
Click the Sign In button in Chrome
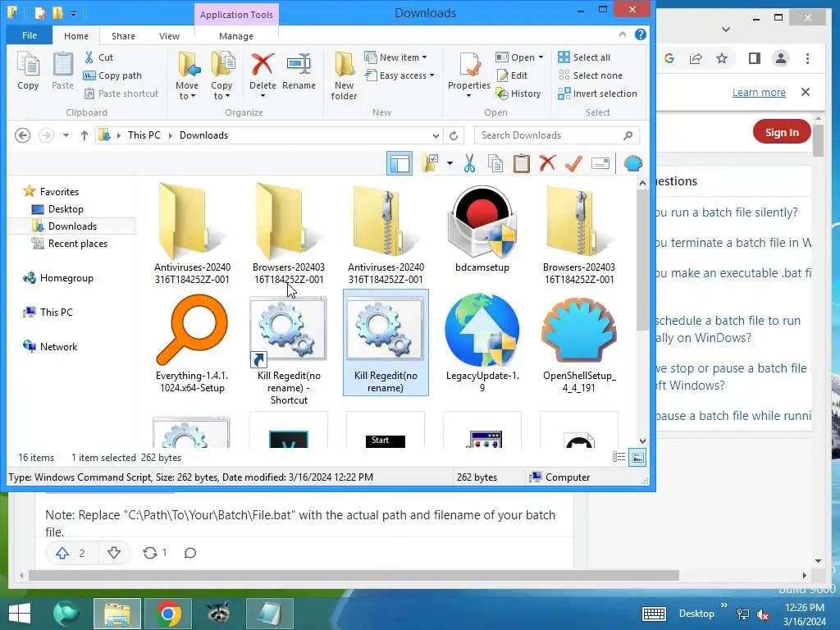point(782,132)
